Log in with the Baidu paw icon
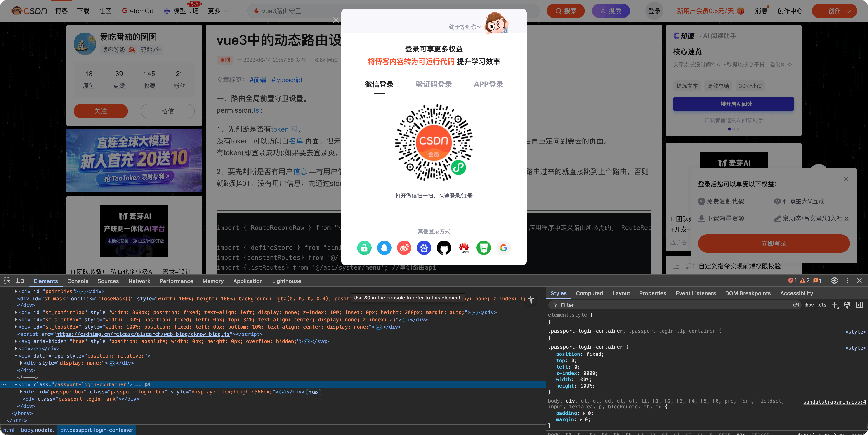 [424, 248]
